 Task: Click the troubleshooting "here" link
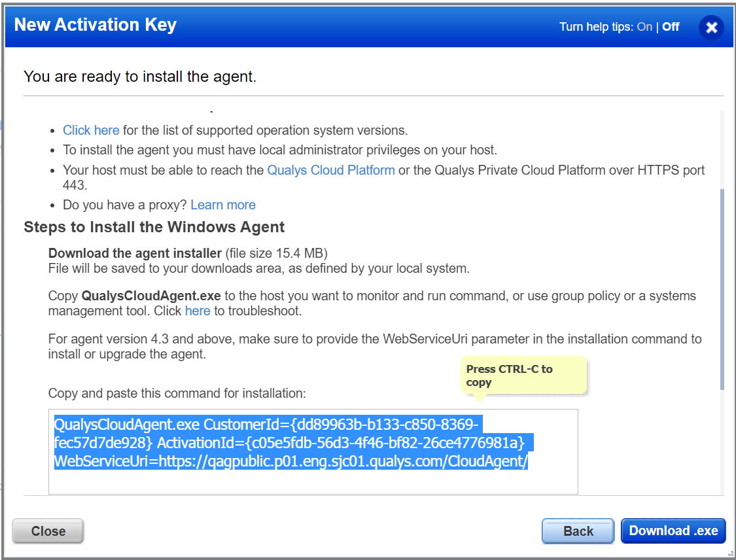coord(198,311)
